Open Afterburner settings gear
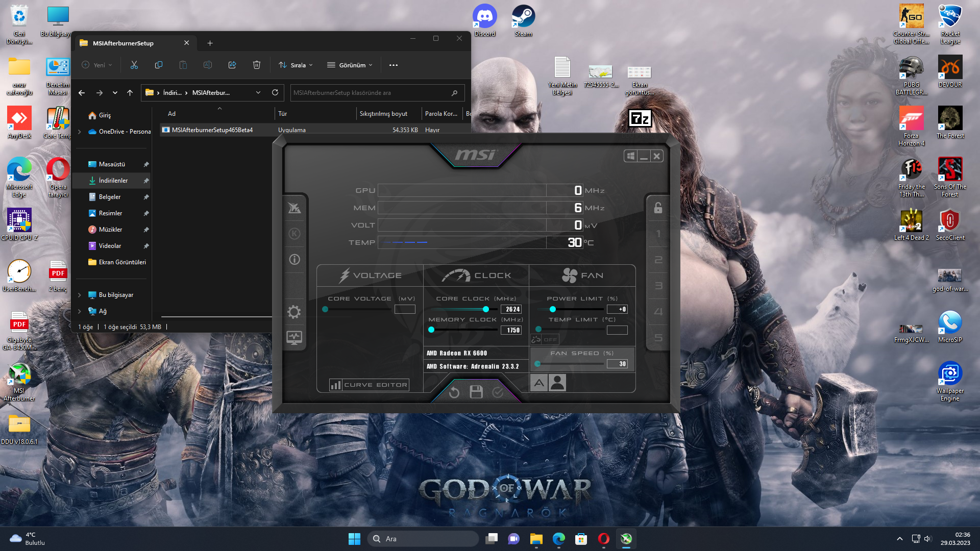 (x=294, y=312)
